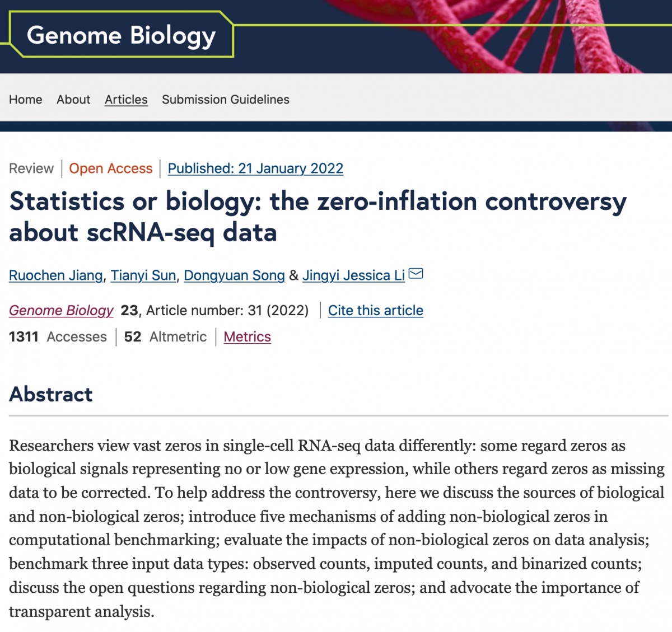This screenshot has width=672, height=632.
Task: Open the About navigation item
Action: (x=73, y=100)
